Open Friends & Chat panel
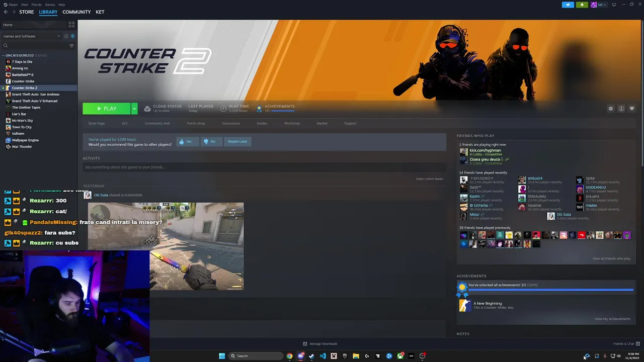Image resolution: width=644 pixels, height=362 pixels. [626, 344]
